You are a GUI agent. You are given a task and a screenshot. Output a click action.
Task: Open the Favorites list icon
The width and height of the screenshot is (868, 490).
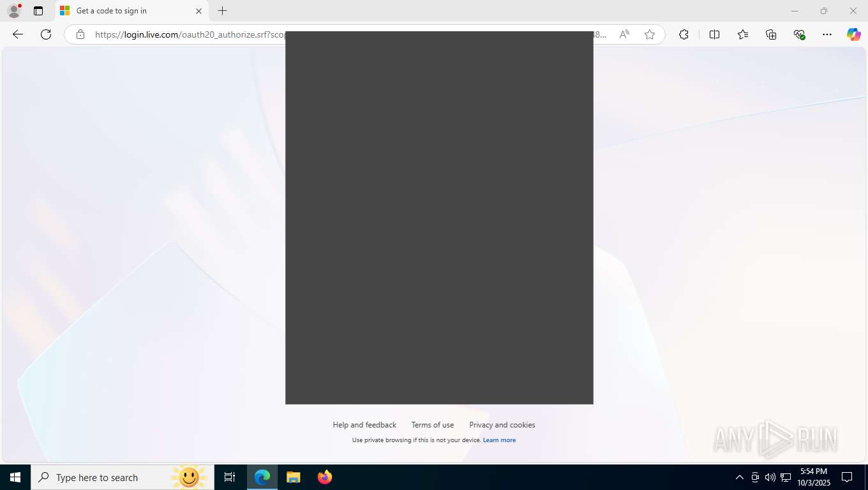pyautogui.click(x=743, y=34)
